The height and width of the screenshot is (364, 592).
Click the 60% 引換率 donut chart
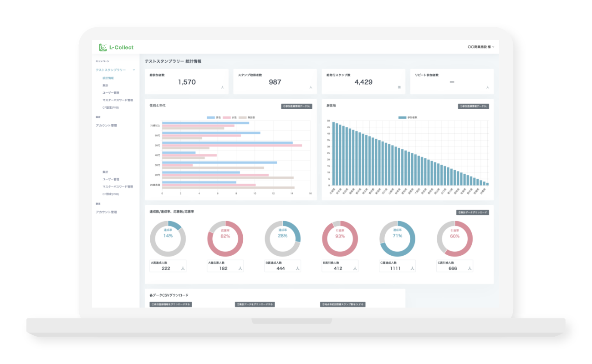pos(455,239)
